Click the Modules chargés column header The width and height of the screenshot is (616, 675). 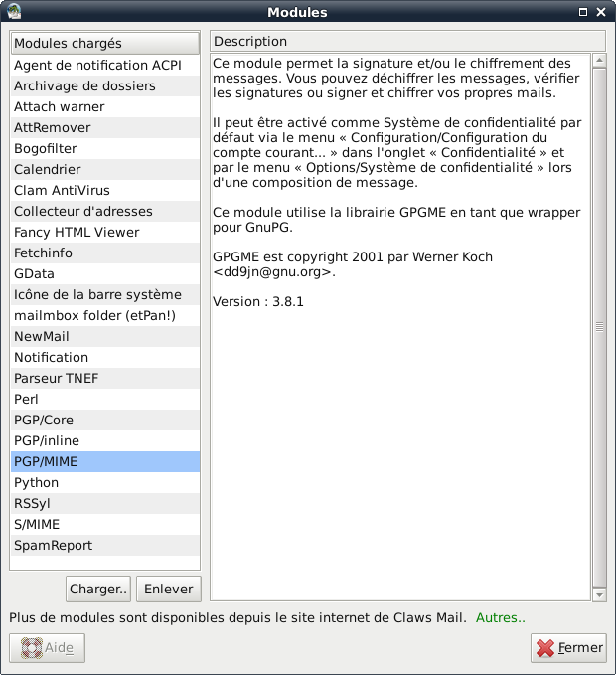[104, 44]
